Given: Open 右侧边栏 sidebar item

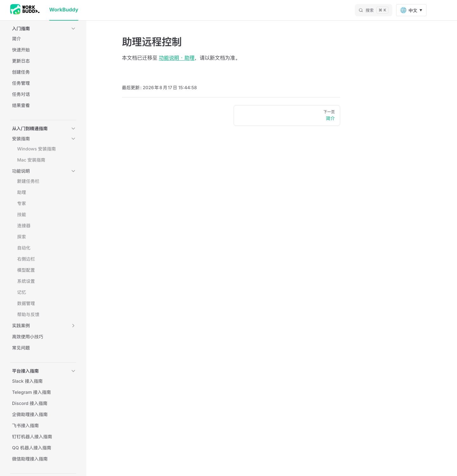Looking at the screenshot, I should [26, 259].
